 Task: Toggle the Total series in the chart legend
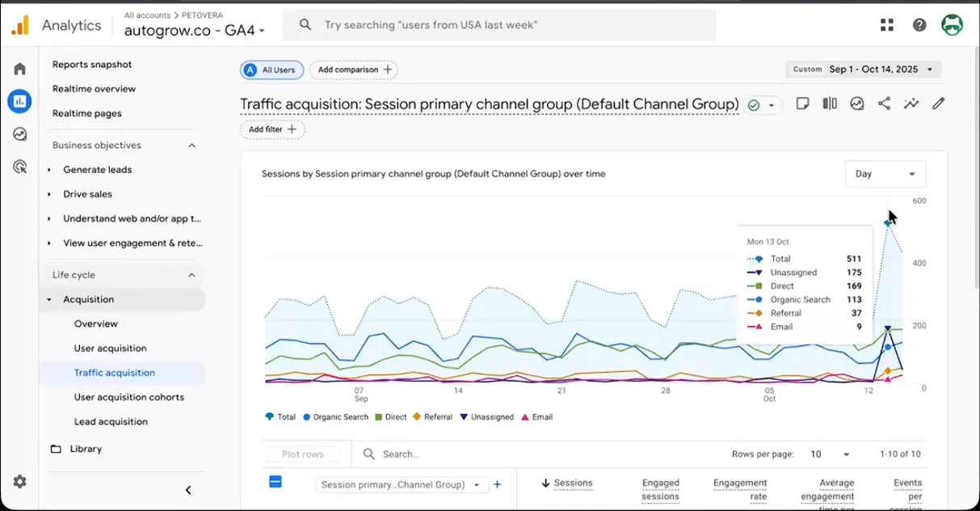282,417
